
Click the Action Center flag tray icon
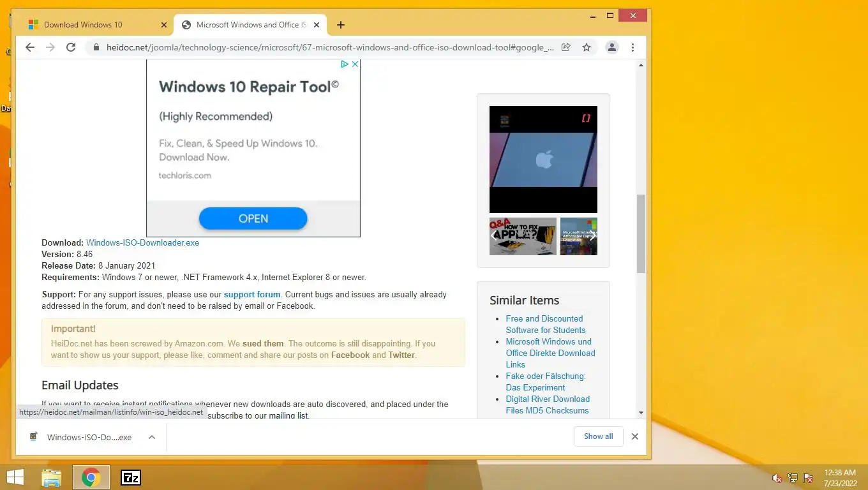pos(808,478)
